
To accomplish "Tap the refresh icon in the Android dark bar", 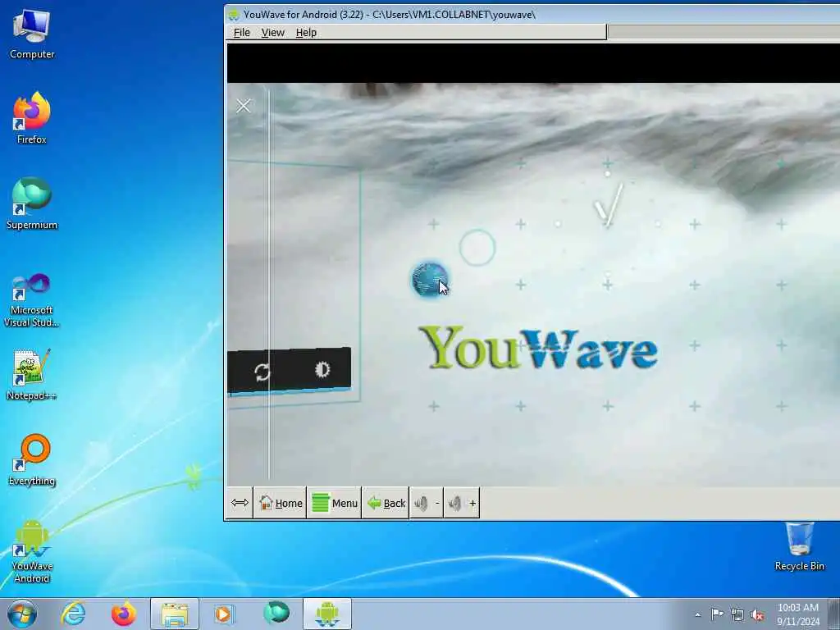I will [x=262, y=372].
